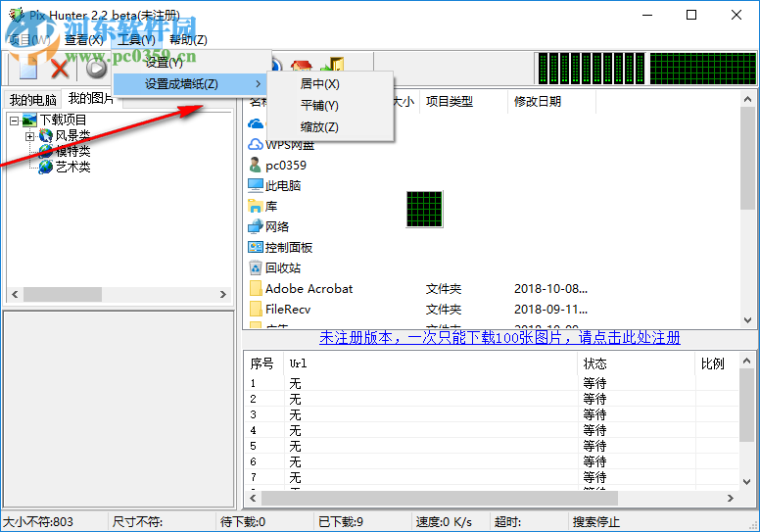Click the 控制面板 control panel icon
The image size is (760, 532).
coord(256,247)
